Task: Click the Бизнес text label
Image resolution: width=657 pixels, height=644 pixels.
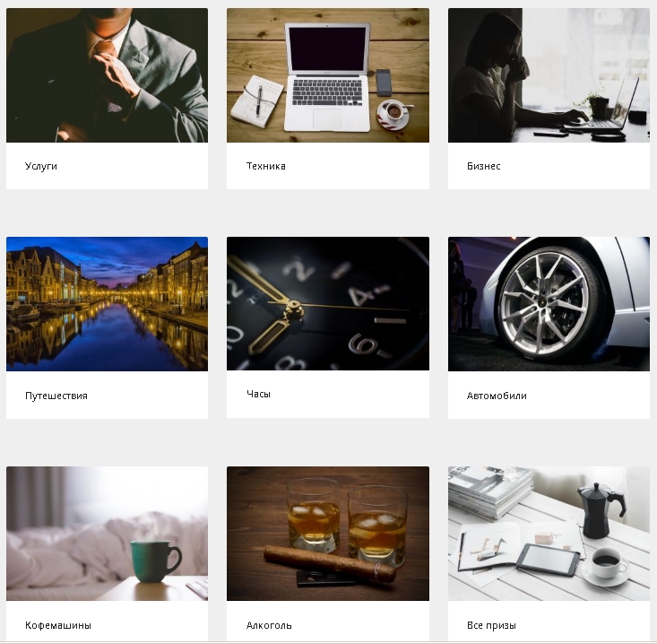Action: (483, 166)
